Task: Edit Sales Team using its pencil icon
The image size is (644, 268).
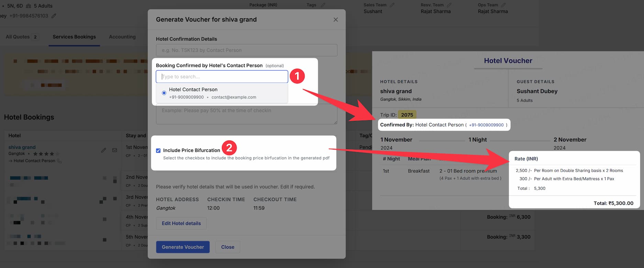Action: pyautogui.click(x=392, y=5)
